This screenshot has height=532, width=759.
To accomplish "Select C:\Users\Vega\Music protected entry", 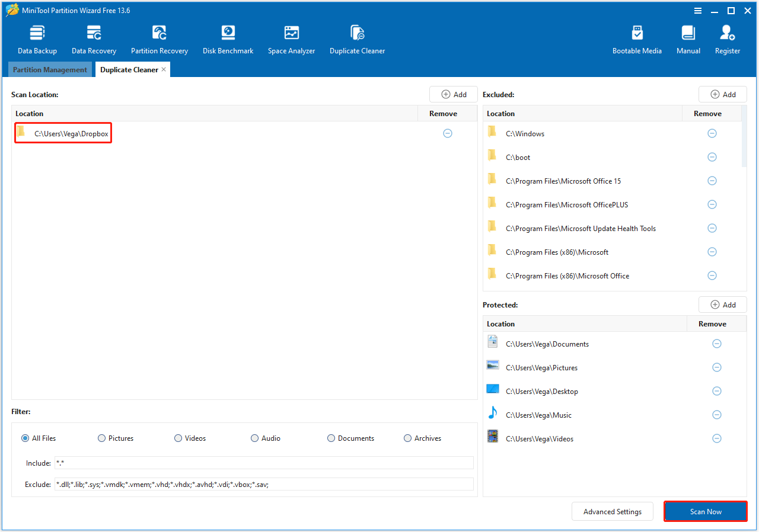I will pyautogui.click(x=615, y=415).
